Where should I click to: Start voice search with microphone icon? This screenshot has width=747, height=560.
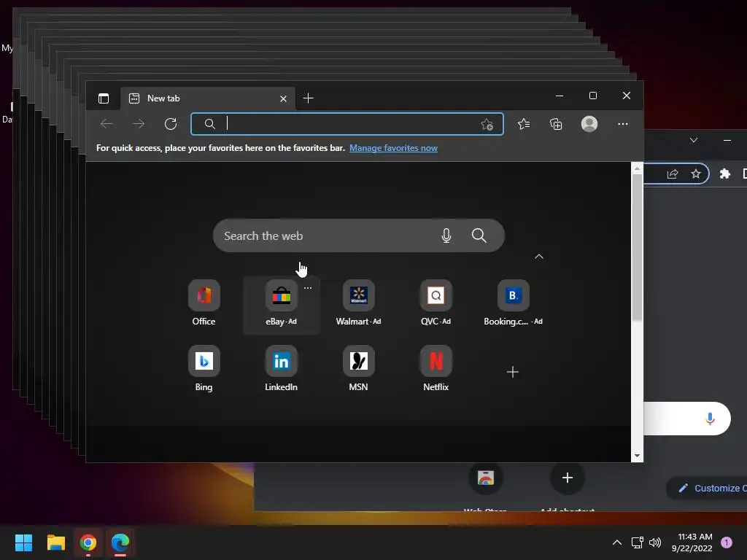point(446,236)
